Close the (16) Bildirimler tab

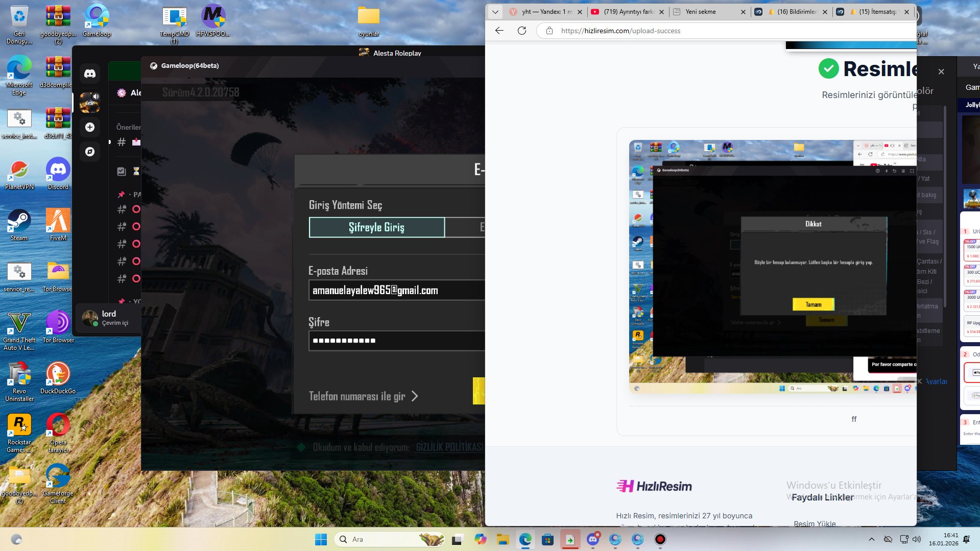click(825, 12)
